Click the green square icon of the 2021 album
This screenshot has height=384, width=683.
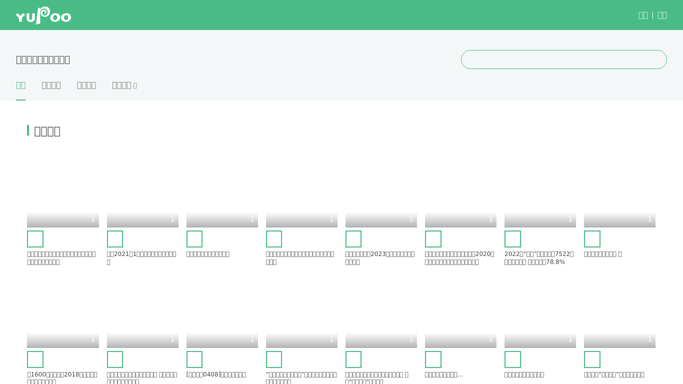tap(115, 239)
